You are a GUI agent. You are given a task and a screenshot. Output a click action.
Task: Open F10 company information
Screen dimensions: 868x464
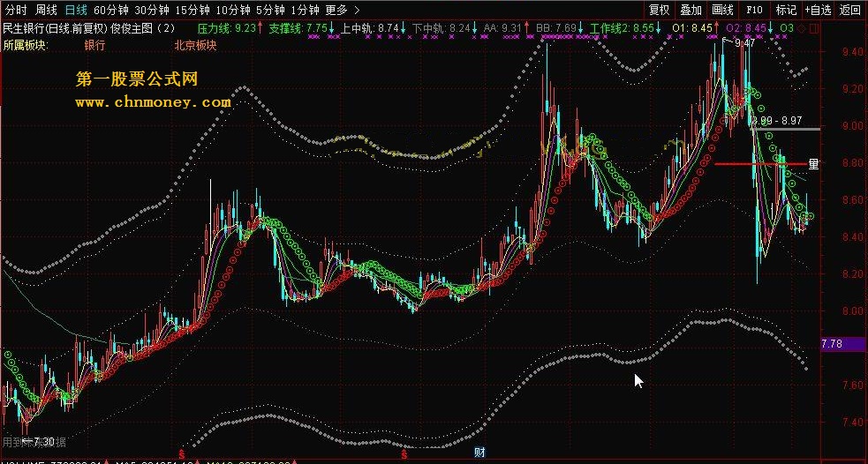click(754, 10)
